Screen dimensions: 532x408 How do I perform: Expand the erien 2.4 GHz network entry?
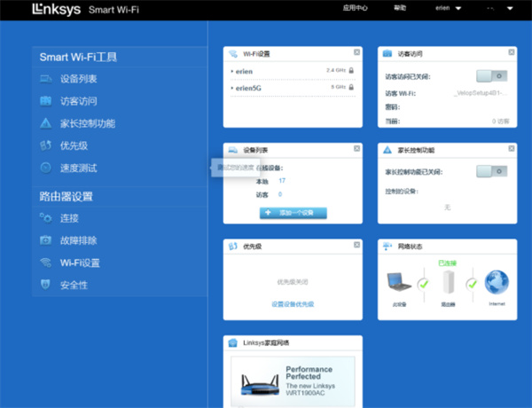tap(293, 71)
